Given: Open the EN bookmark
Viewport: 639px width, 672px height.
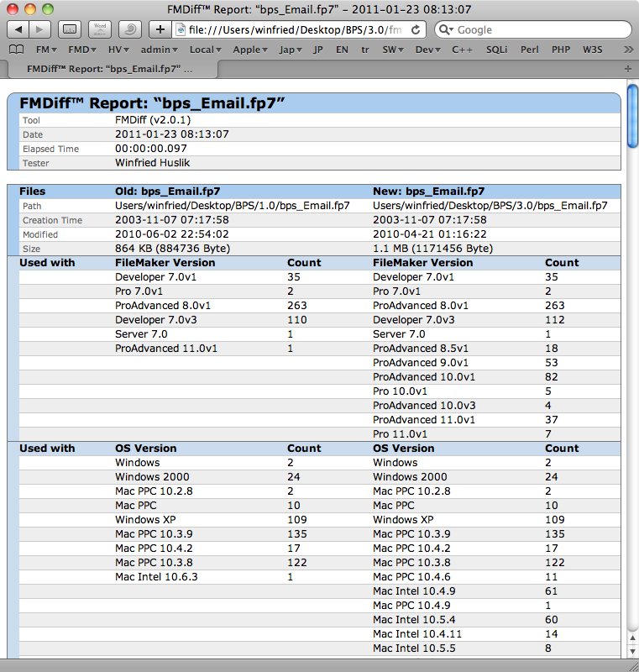Looking at the screenshot, I should coord(342,50).
